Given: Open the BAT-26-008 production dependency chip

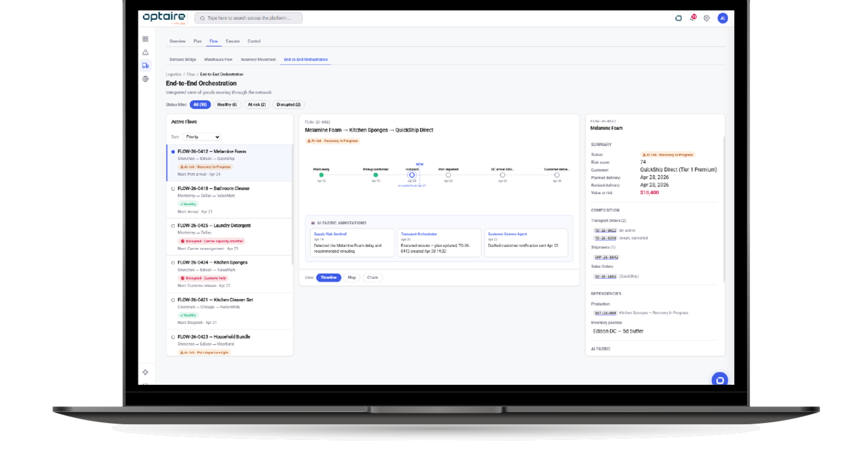Looking at the screenshot, I should point(605,313).
